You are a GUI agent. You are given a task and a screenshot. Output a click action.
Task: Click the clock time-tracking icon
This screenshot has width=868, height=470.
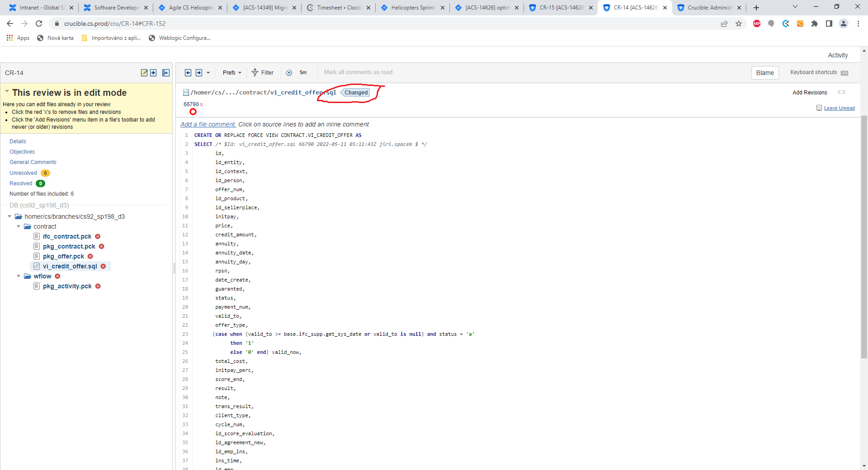[289, 73]
